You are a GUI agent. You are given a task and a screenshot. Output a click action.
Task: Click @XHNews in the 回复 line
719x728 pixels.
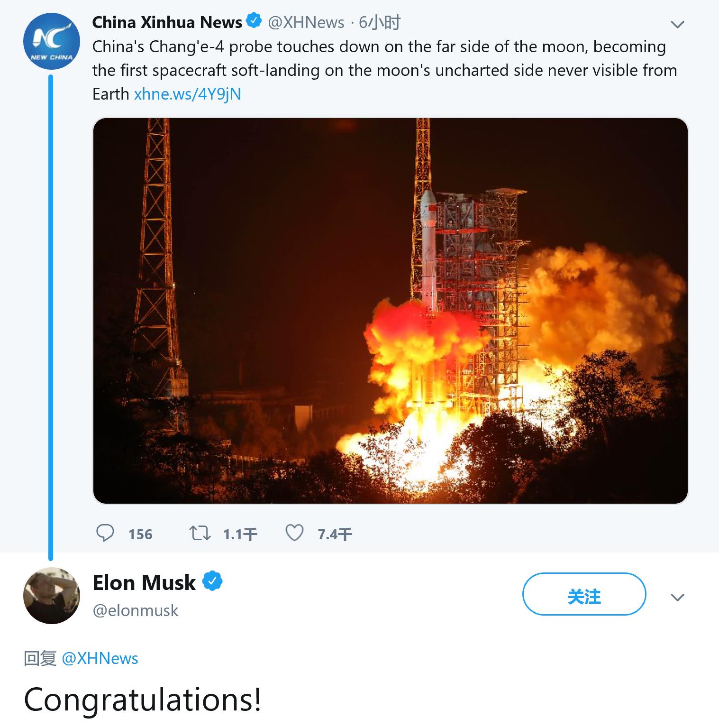click(100, 658)
